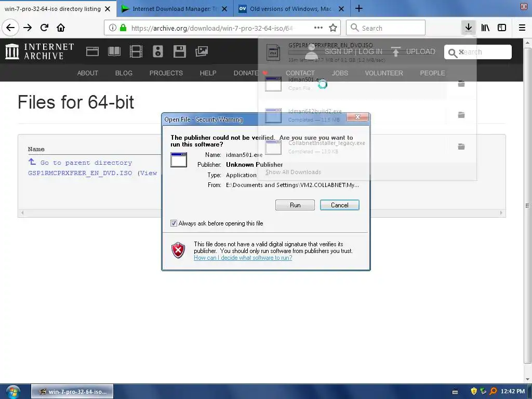Click the Internet Archive logo
This screenshot has width=532, height=399.
pyautogui.click(x=39, y=51)
